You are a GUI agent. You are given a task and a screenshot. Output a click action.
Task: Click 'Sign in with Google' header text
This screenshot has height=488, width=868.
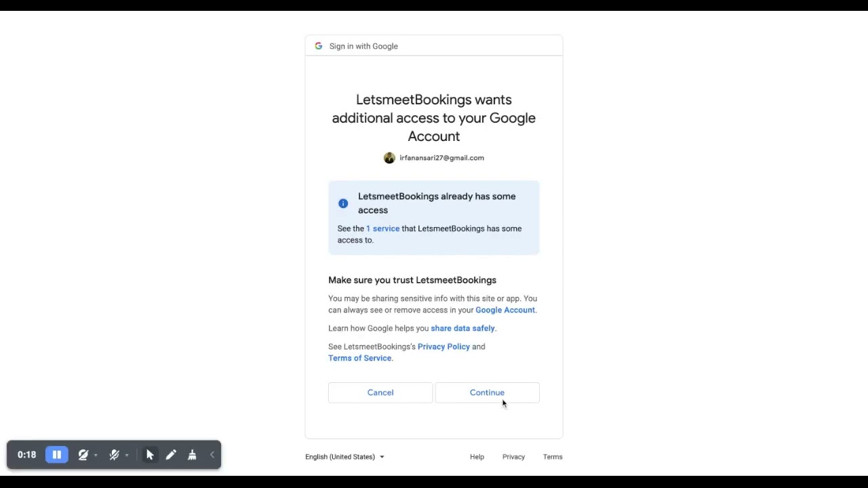click(363, 46)
